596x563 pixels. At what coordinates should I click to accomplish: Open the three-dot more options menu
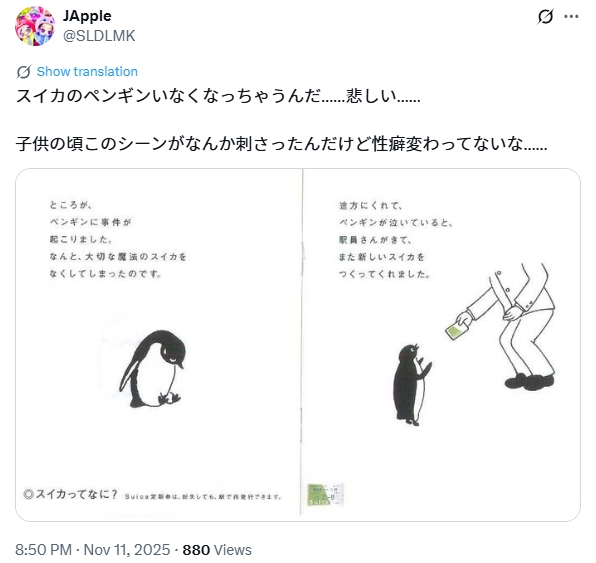click(571, 16)
